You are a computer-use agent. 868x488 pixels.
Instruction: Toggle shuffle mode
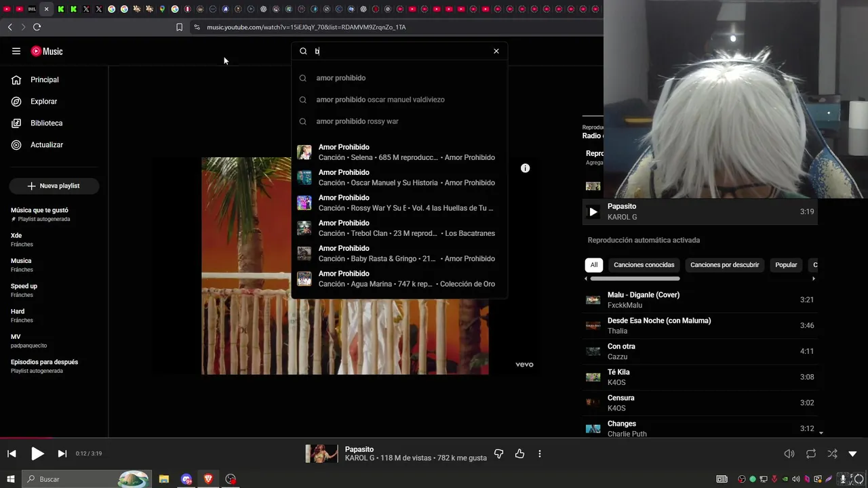(x=832, y=453)
